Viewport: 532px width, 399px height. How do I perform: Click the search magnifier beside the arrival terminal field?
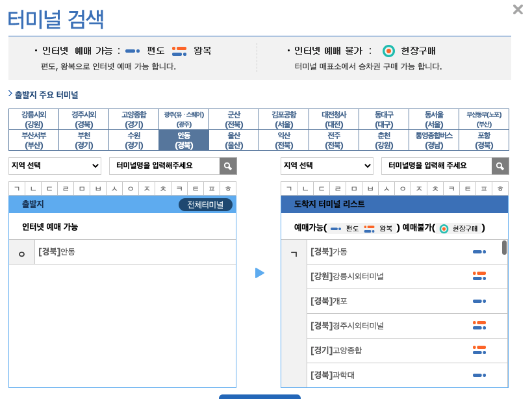pos(499,166)
